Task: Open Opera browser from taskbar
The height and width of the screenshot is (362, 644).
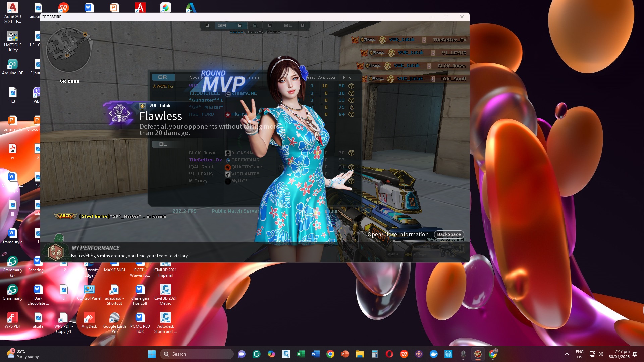Action: [x=389, y=354]
